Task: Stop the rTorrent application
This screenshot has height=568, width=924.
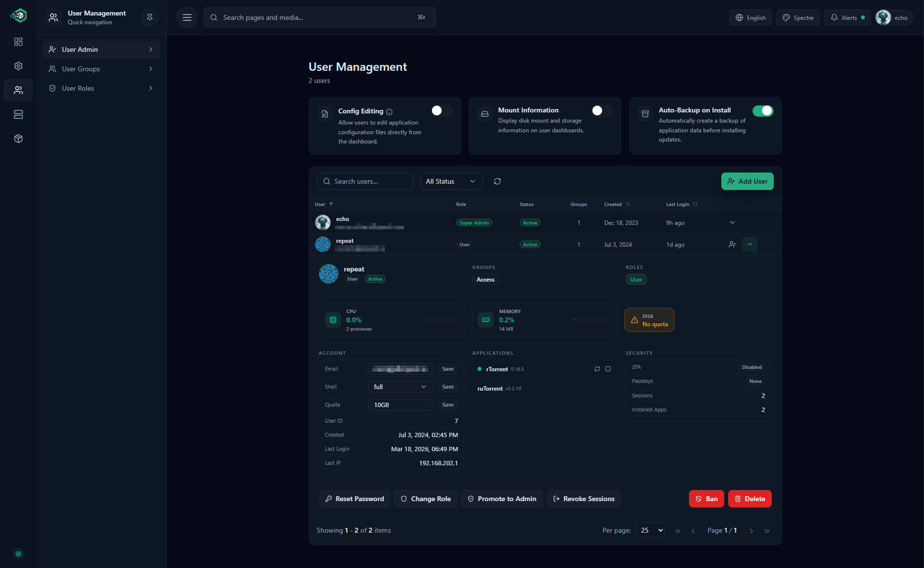Action: point(608,369)
